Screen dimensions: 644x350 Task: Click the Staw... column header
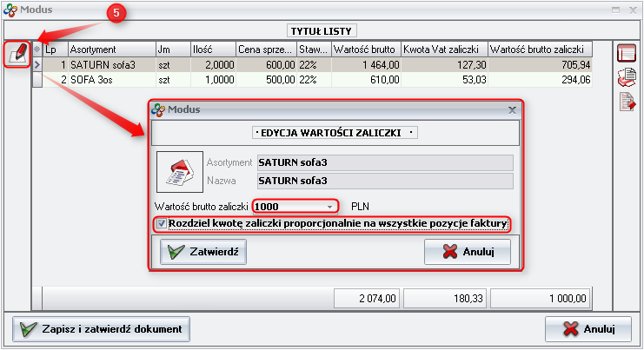[x=314, y=50]
